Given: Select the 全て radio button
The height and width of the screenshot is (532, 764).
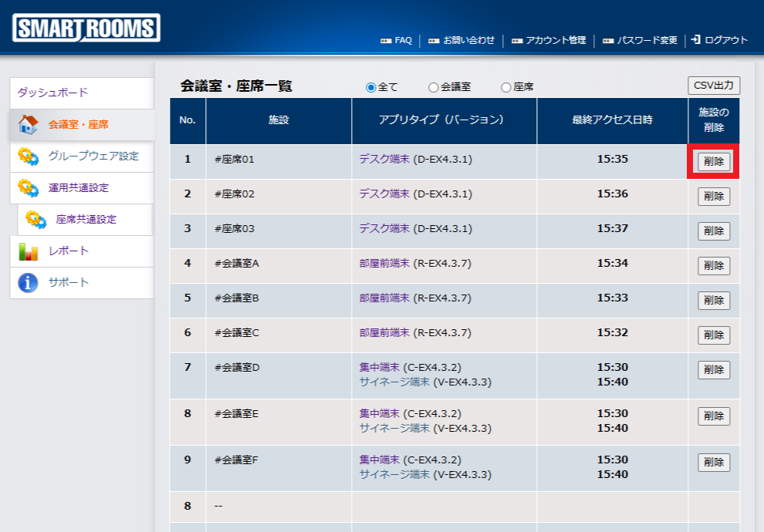Looking at the screenshot, I should pyautogui.click(x=370, y=87).
